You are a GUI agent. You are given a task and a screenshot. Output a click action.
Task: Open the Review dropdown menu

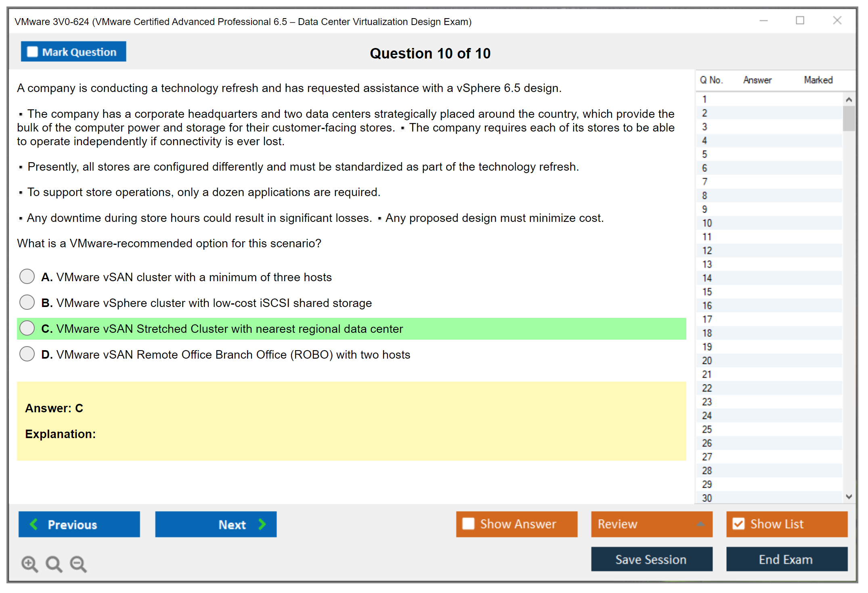(700, 524)
